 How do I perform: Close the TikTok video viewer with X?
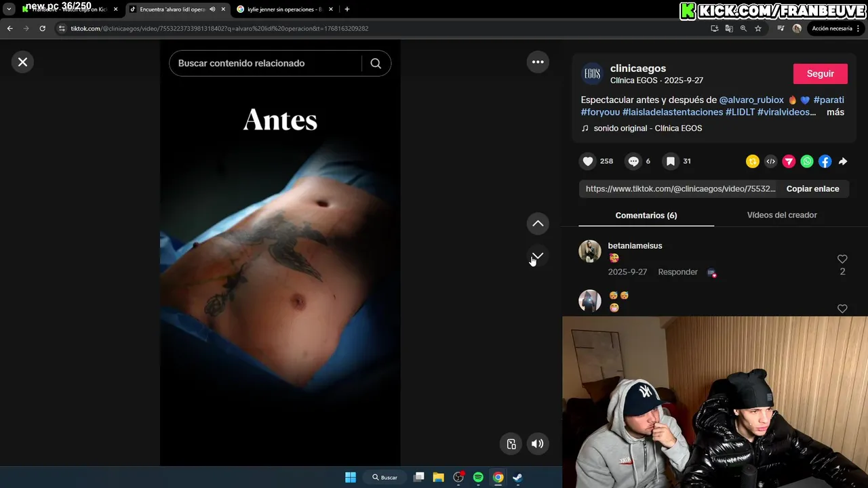pyautogui.click(x=22, y=62)
